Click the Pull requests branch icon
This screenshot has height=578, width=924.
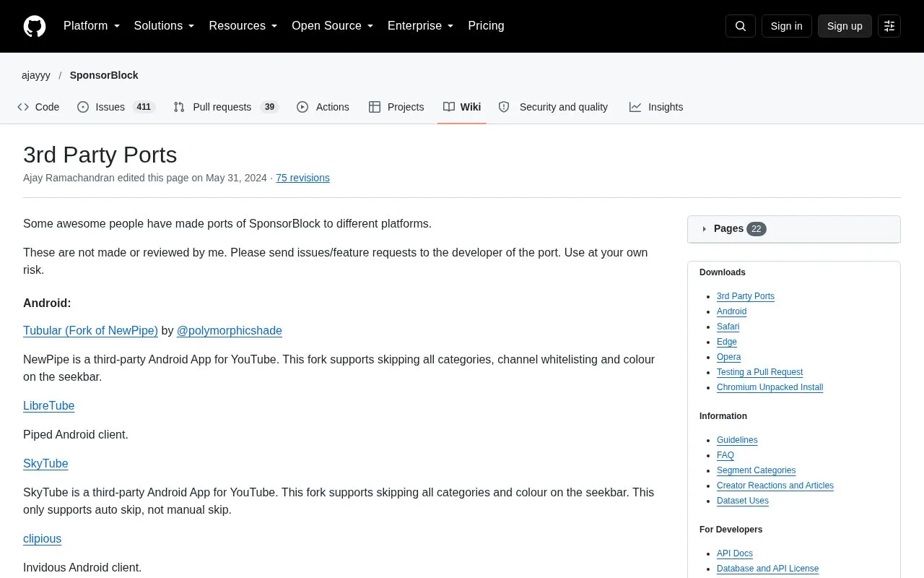click(x=179, y=107)
